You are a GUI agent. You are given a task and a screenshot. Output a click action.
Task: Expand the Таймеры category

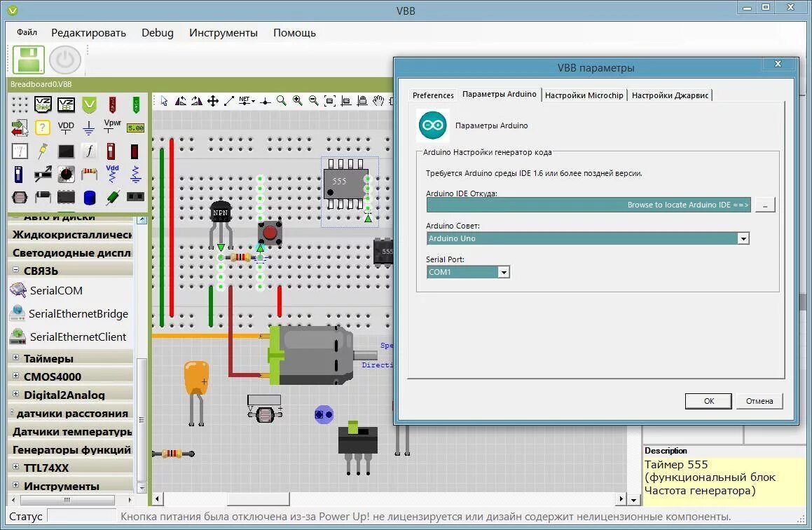(16, 358)
